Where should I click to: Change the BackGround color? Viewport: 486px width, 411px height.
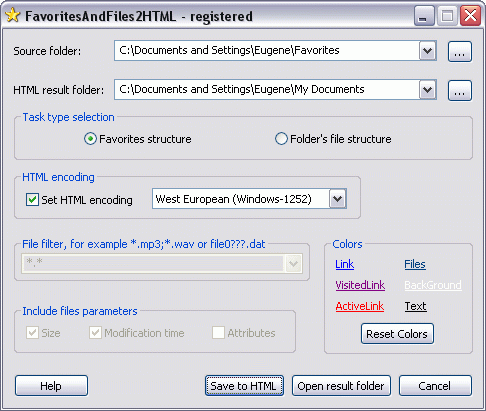pos(433,285)
